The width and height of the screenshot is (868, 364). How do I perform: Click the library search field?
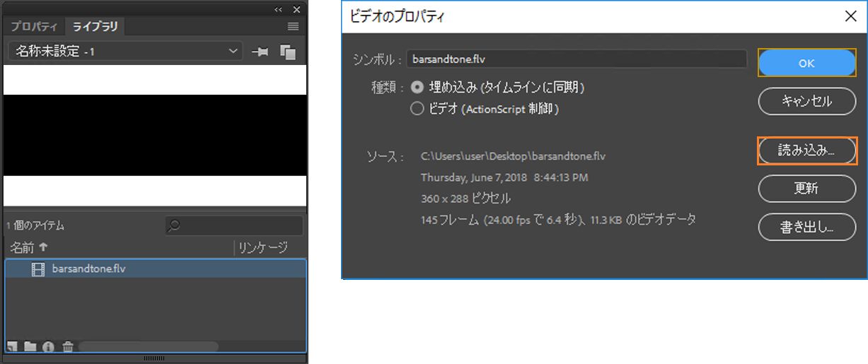(234, 225)
